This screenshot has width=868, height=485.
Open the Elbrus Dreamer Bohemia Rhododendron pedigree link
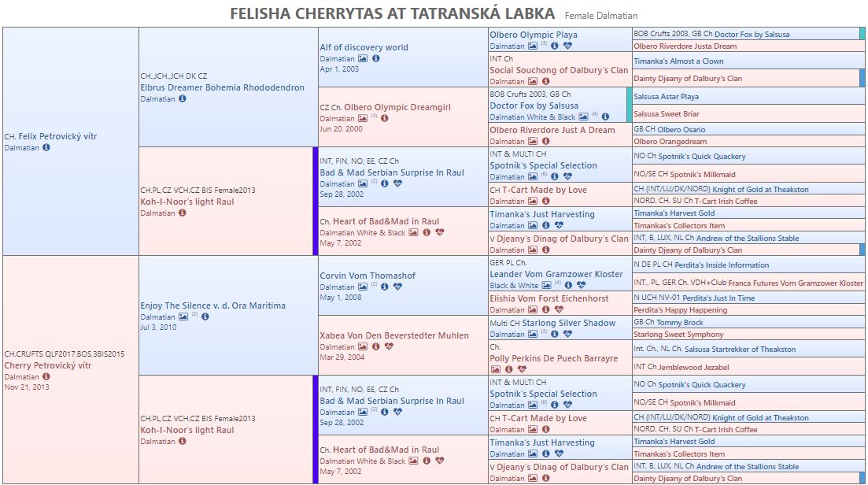tap(222, 87)
